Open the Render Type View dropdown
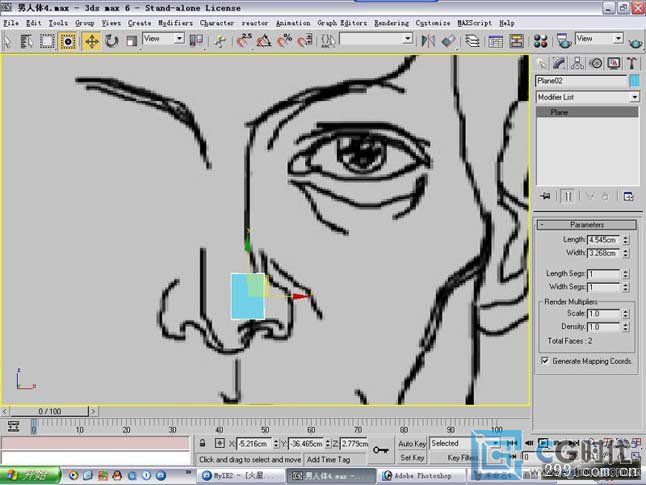 coord(599,39)
